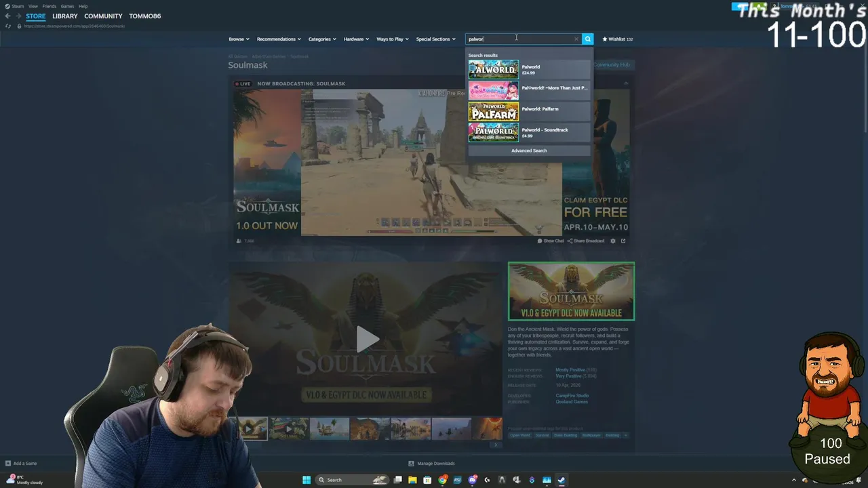868x488 pixels.
Task: Open the weather widget in taskbar
Action: (24, 480)
